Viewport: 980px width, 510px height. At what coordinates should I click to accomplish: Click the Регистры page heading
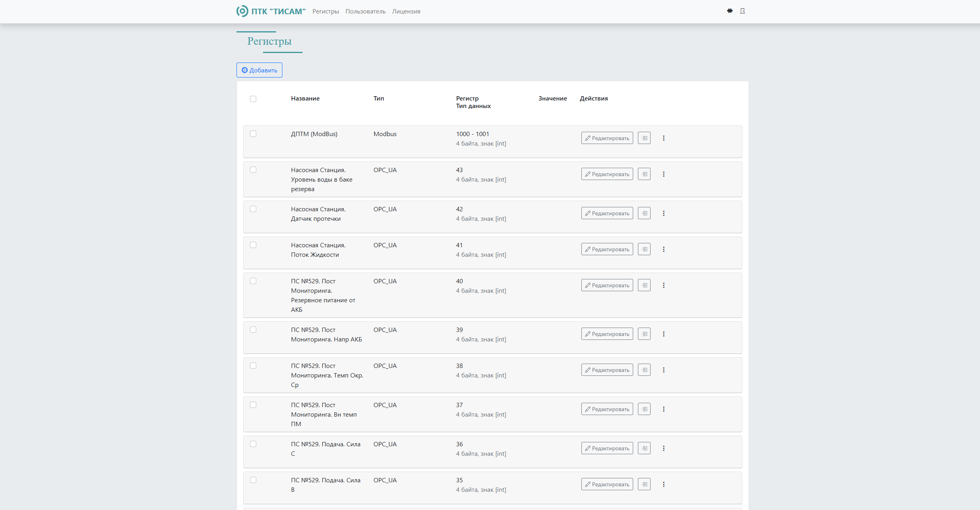coord(269,41)
